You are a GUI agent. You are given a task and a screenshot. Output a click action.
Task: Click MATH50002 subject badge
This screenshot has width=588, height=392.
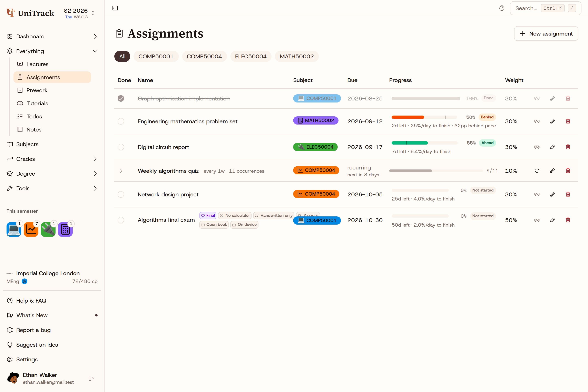click(x=316, y=120)
